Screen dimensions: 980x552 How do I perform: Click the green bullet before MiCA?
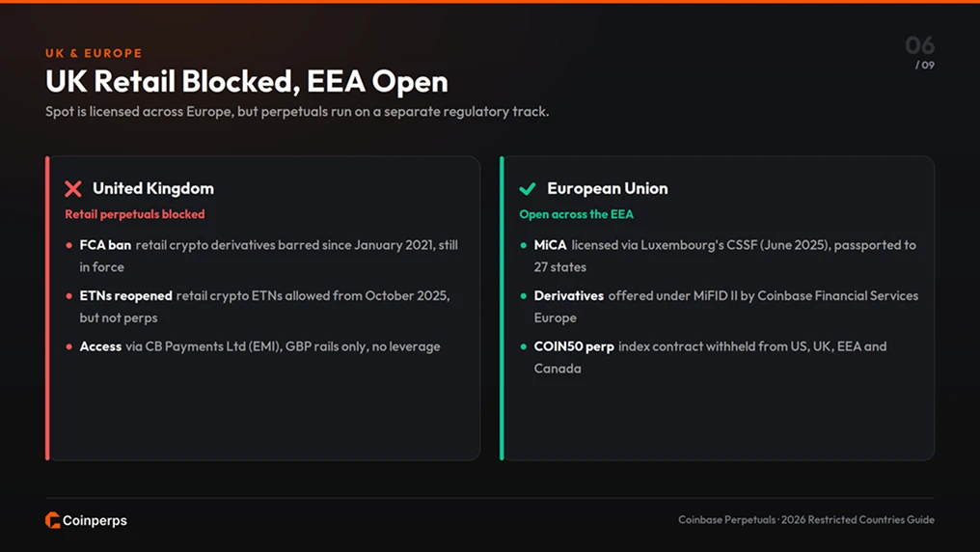click(x=523, y=246)
